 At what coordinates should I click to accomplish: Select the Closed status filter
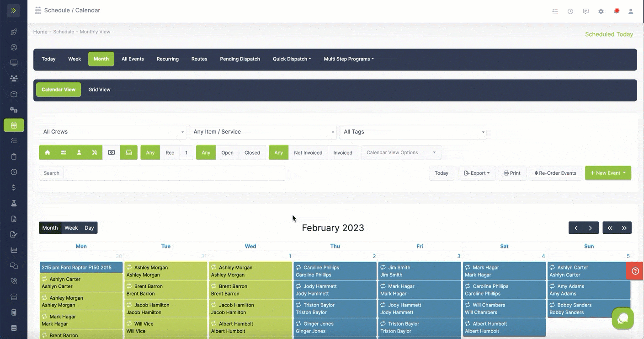(x=252, y=153)
